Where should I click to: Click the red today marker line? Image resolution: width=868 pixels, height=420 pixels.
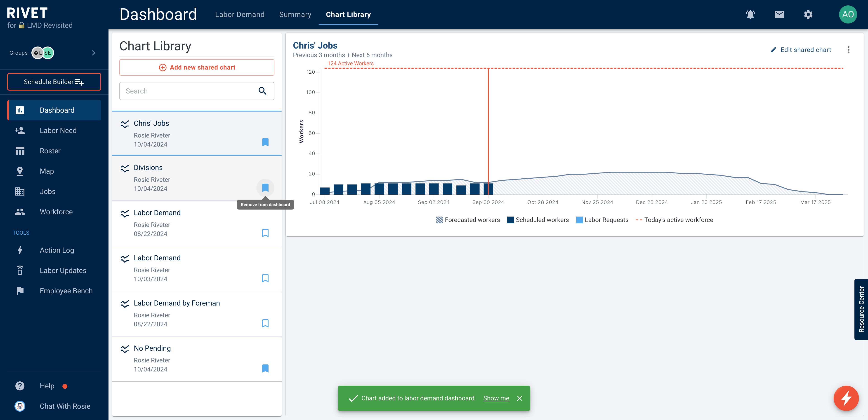(488, 131)
